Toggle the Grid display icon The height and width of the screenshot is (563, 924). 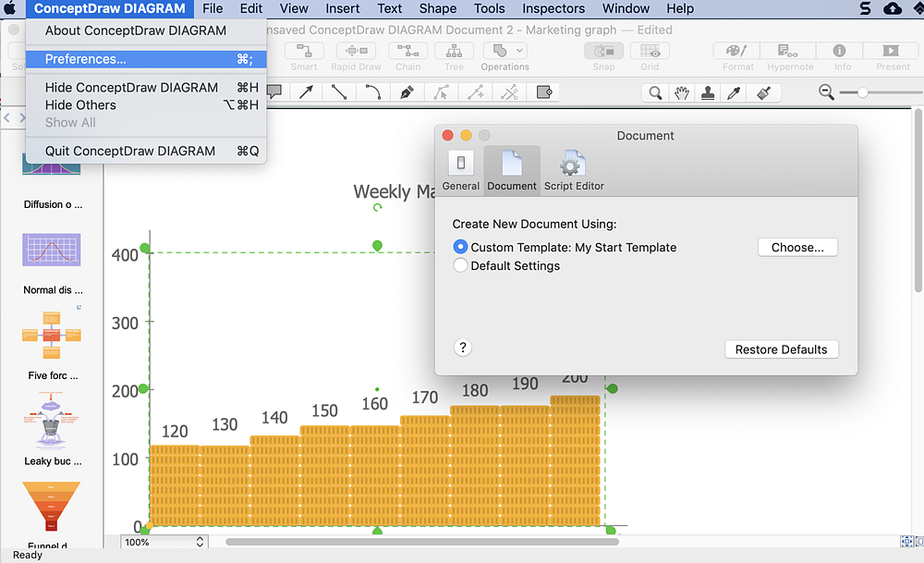click(650, 55)
